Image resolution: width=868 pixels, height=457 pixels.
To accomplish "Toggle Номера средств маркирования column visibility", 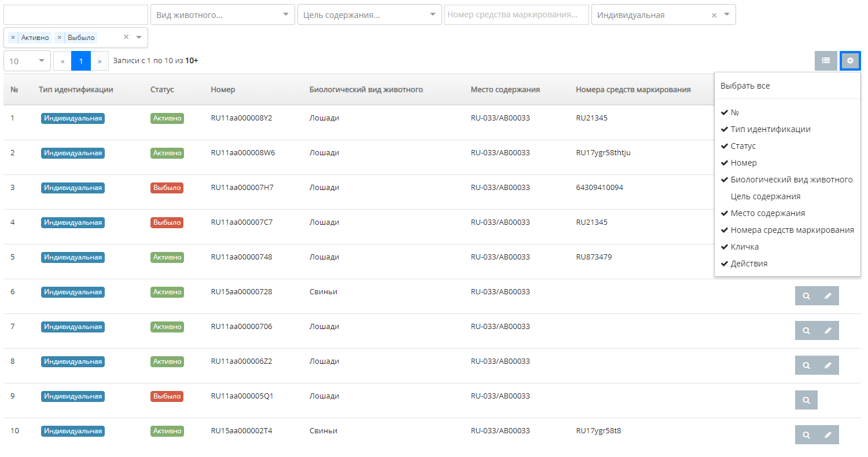I will pos(787,230).
